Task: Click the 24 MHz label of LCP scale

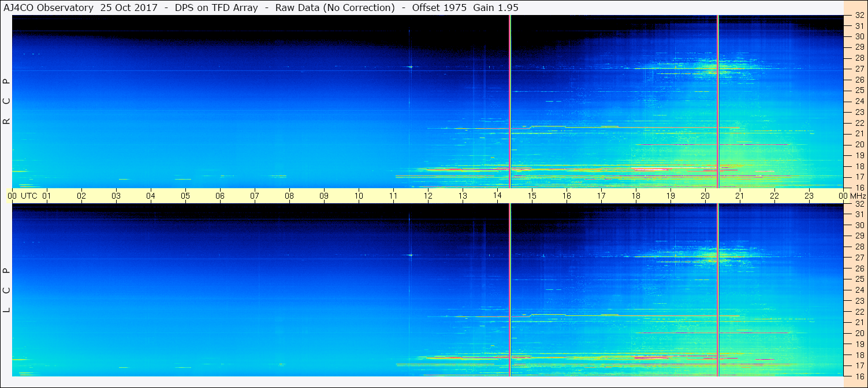Action: point(859,290)
